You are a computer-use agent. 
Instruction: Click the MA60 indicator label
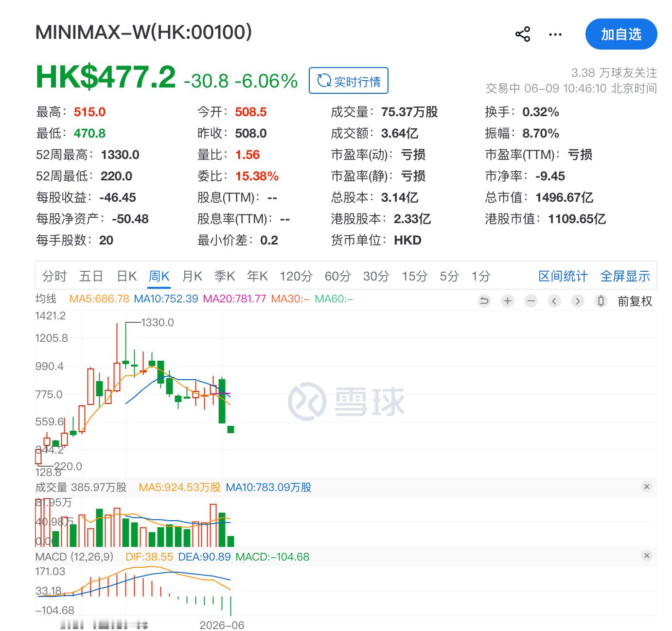(334, 298)
